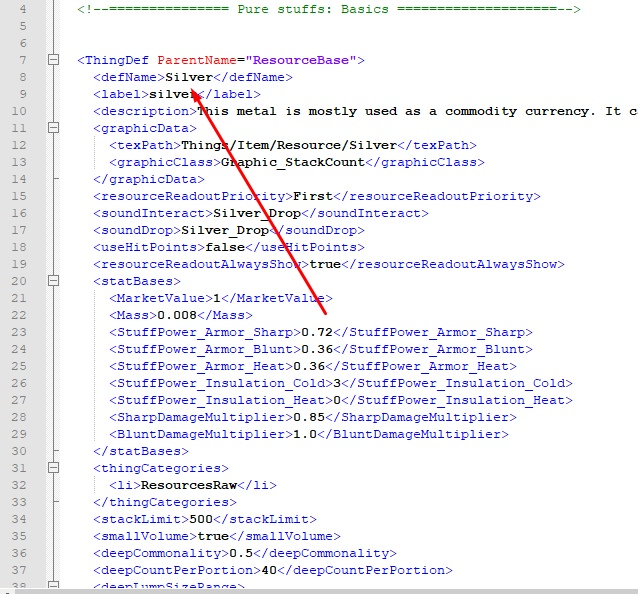Click the deepCommonality value 0.5
Image resolution: width=638 pixels, height=594 pixels.
(x=241, y=553)
